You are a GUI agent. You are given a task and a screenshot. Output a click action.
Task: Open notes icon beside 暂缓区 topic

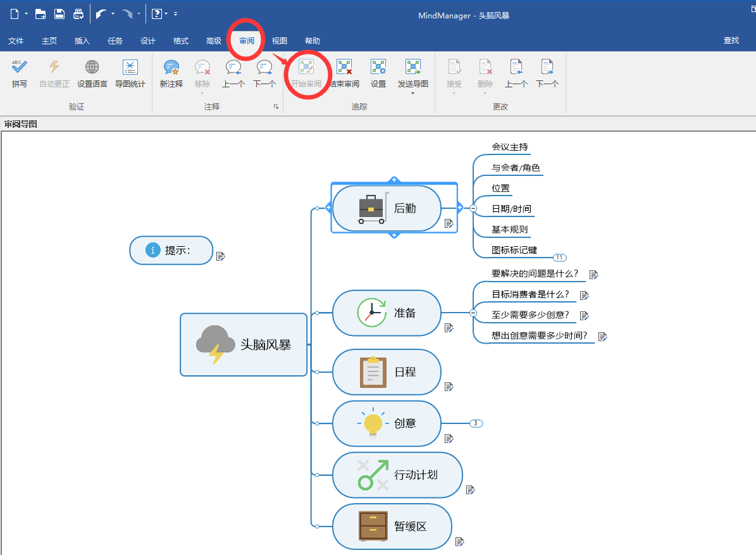(x=459, y=542)
